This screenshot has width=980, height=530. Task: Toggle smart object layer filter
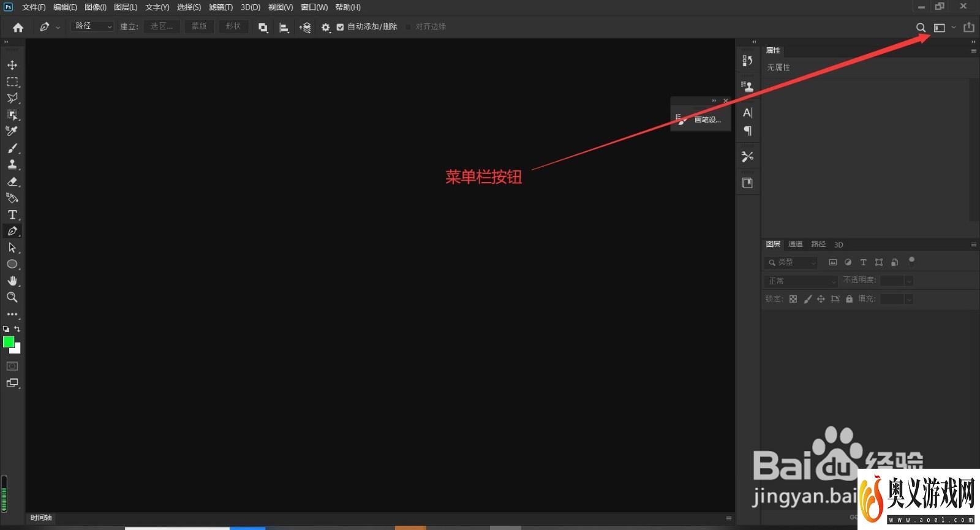tap(895, 262)
